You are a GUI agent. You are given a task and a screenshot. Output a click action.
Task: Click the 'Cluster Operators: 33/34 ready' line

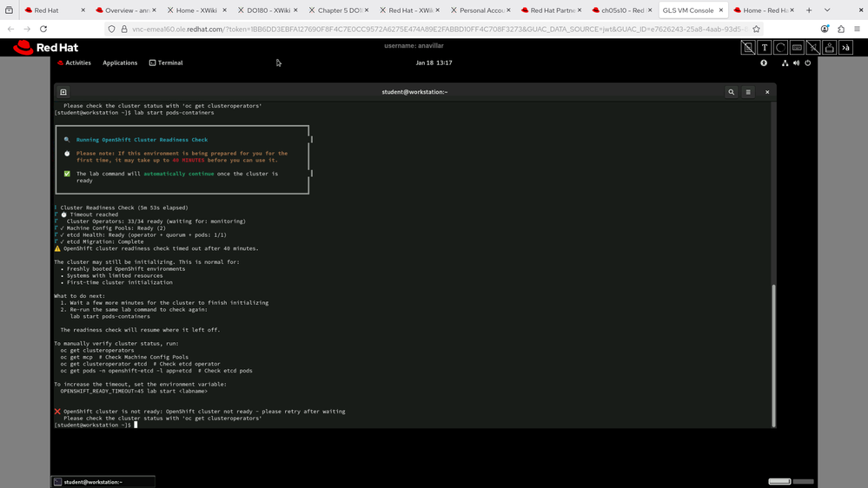pyautogui.click(x=156, y=221)
